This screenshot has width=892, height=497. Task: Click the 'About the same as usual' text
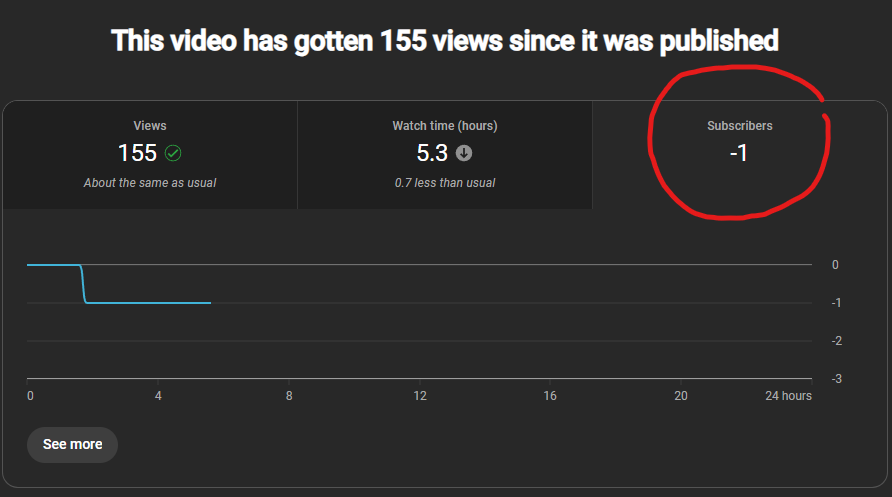[150, 183]
